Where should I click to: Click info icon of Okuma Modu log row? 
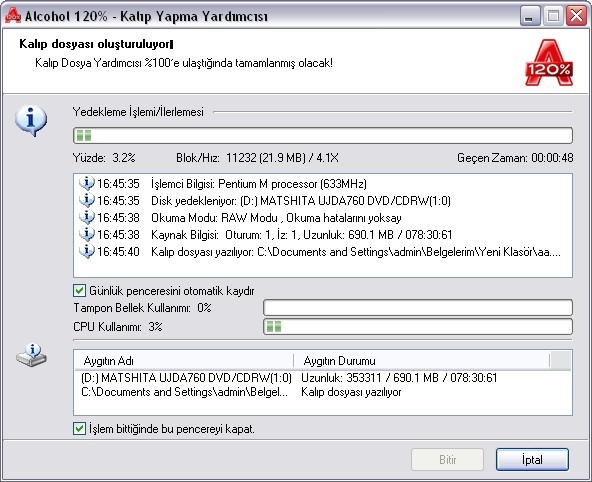click(87, 217)
